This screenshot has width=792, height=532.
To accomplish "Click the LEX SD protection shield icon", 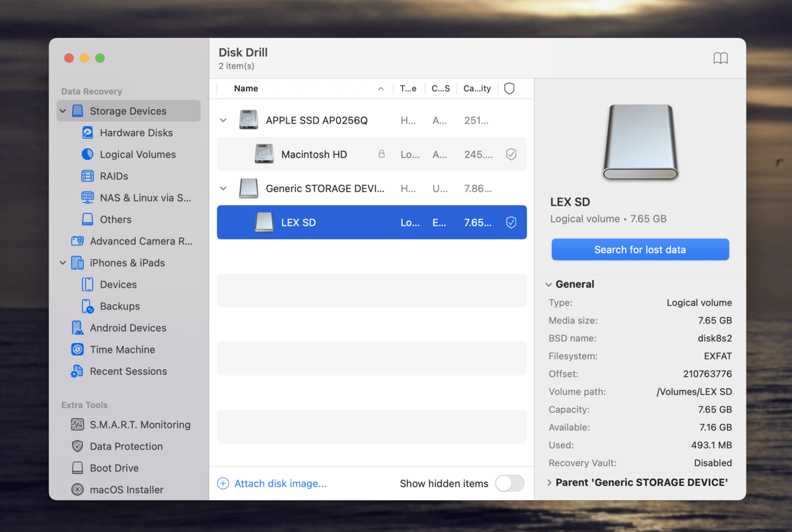I will point(511,223).
